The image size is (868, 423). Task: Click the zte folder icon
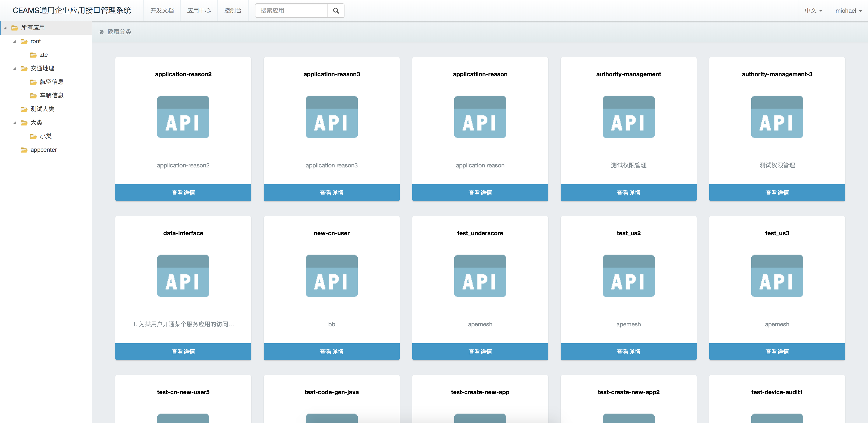(33, 55)
